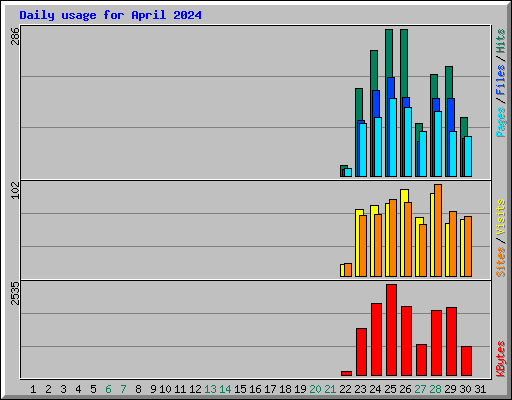
Task: Click day 1 on the x-axis
Action: [33, 389]
